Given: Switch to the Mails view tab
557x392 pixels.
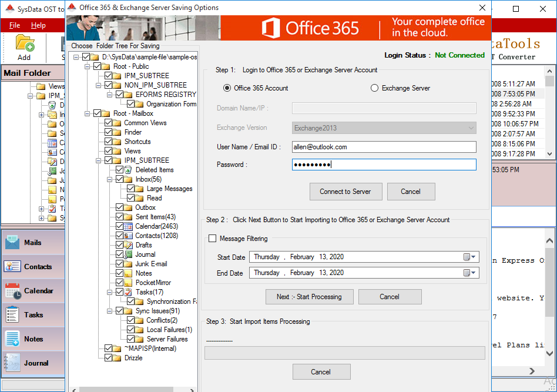Looking at the screenshot, I should 33,242.
